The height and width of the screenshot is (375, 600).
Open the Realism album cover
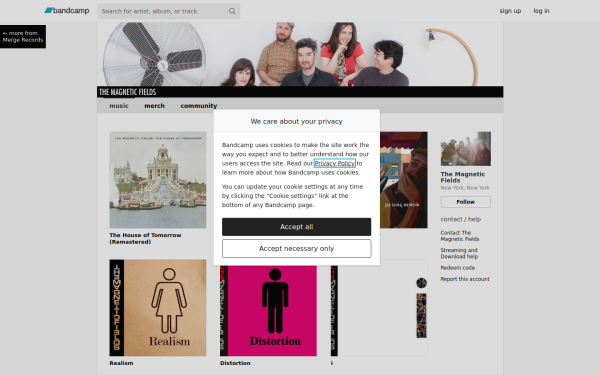coord(158,308)
